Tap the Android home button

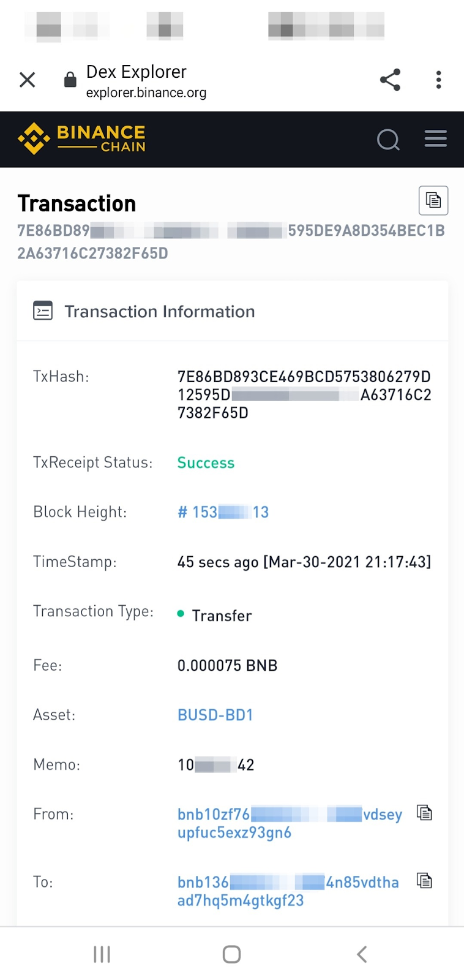pyautogui.click(x=231, y=954)
